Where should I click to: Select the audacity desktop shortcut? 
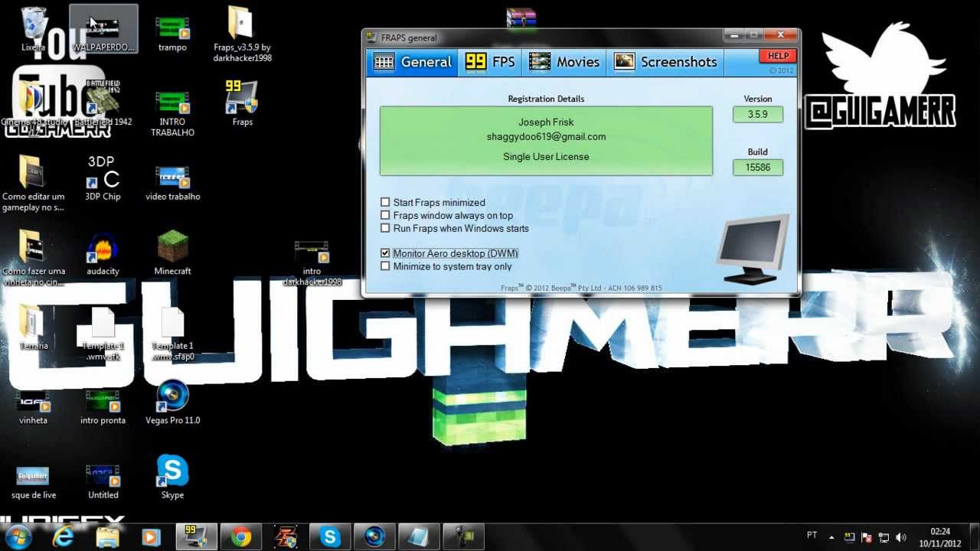[x=103, y=254]
